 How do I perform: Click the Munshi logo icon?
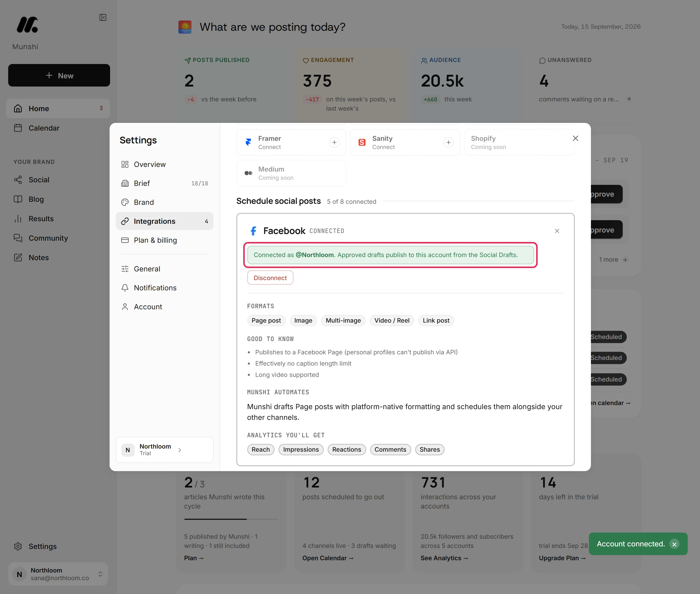tap(27, 25)
